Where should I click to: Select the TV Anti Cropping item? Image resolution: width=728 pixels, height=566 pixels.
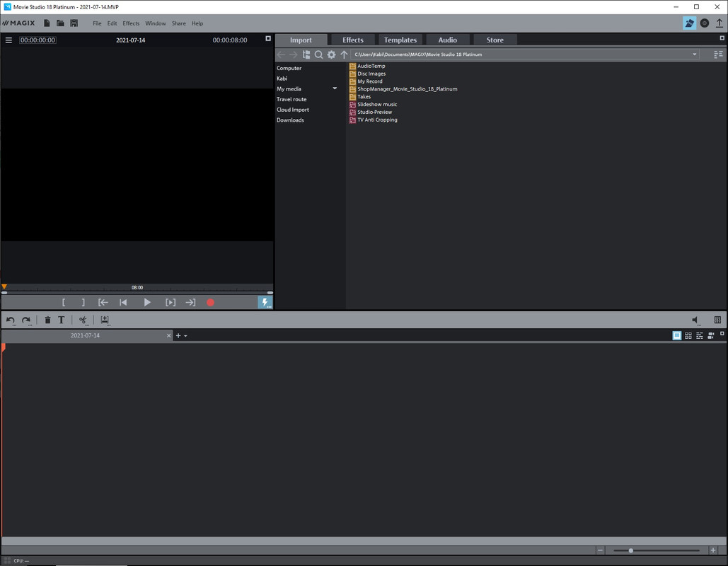tap(374, 120)
